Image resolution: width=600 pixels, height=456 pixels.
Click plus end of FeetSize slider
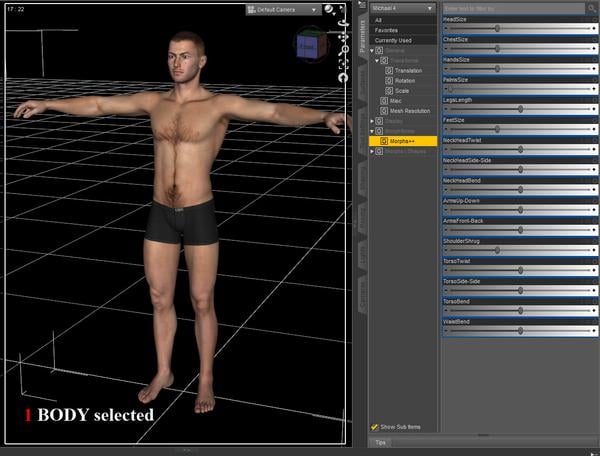pos(594,129)
